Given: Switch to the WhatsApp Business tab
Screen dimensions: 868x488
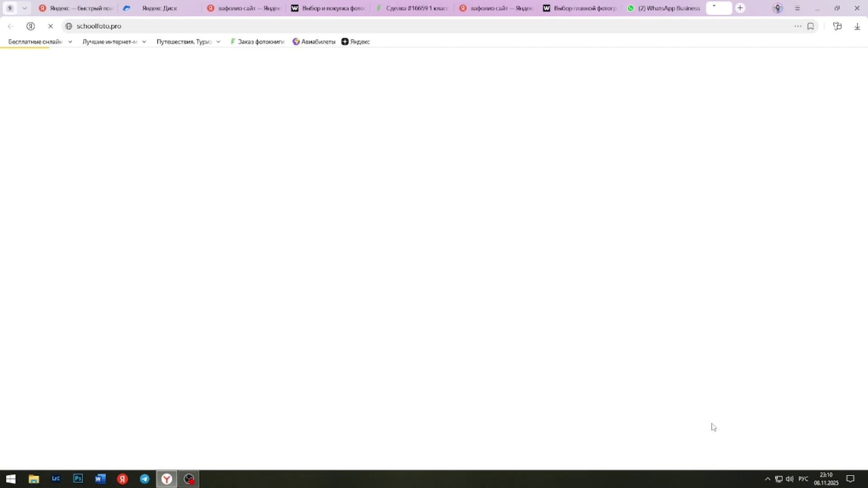Looking at the screenshot, I should click(x=668, y=8).
